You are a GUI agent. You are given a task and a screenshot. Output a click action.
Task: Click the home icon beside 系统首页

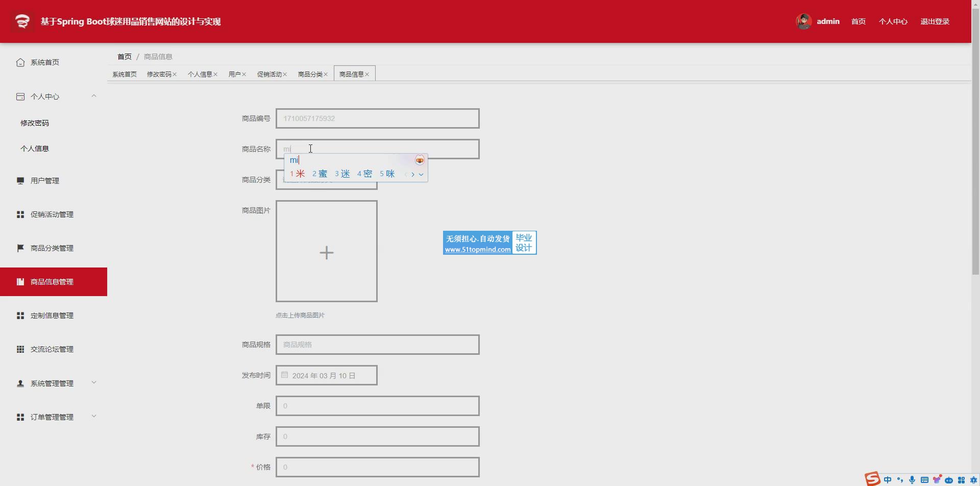point(20,62)
